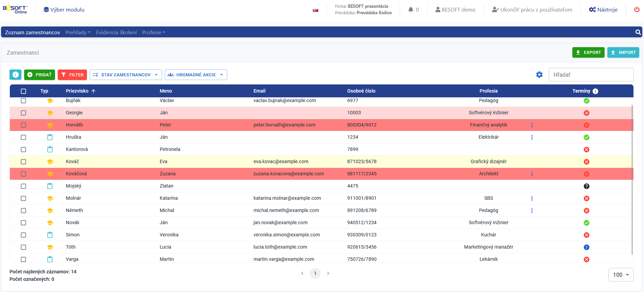The height and width of the screenshot is (292, 644).
Task: Open the Hromadné akcie dropdown
Action: click(x=196, y=75)
